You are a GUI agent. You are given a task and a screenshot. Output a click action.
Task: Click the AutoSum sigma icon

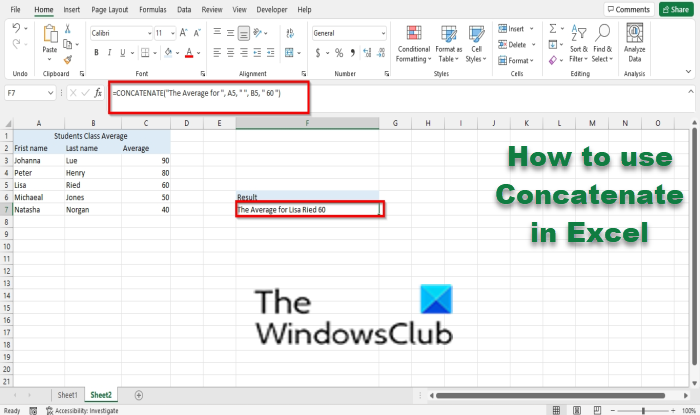553,29
